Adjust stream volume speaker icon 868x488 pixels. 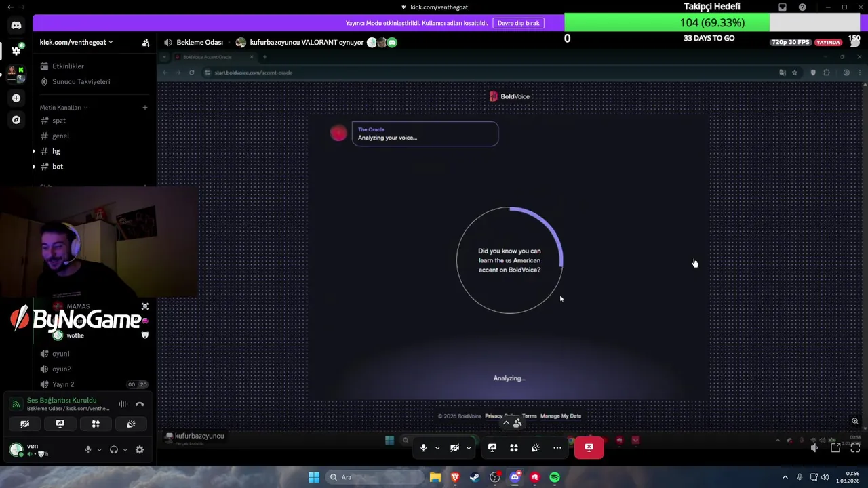[814, 447]
